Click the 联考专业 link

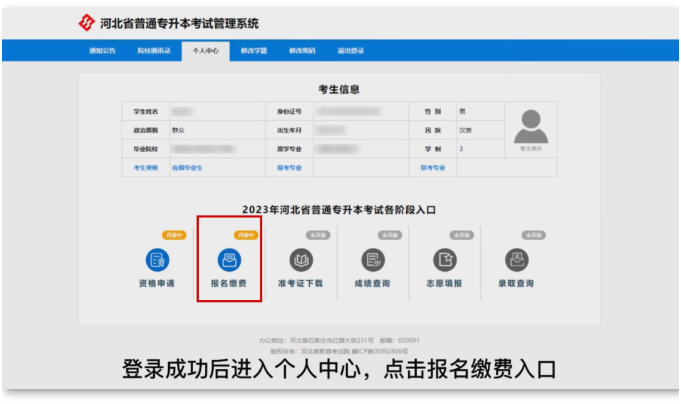click(432, 167)
